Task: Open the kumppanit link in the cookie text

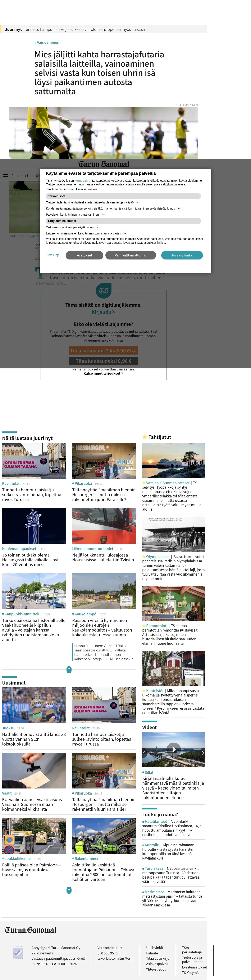Action: [82, 181]
